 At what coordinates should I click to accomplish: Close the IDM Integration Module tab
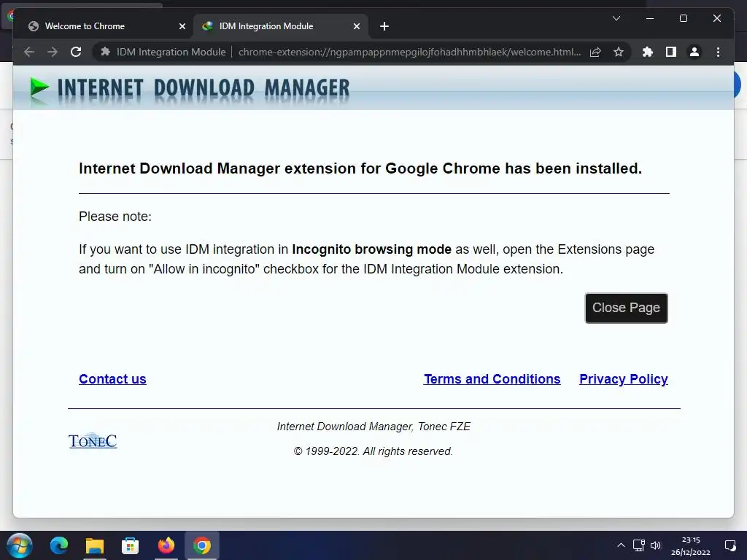[x=356, y=26]
